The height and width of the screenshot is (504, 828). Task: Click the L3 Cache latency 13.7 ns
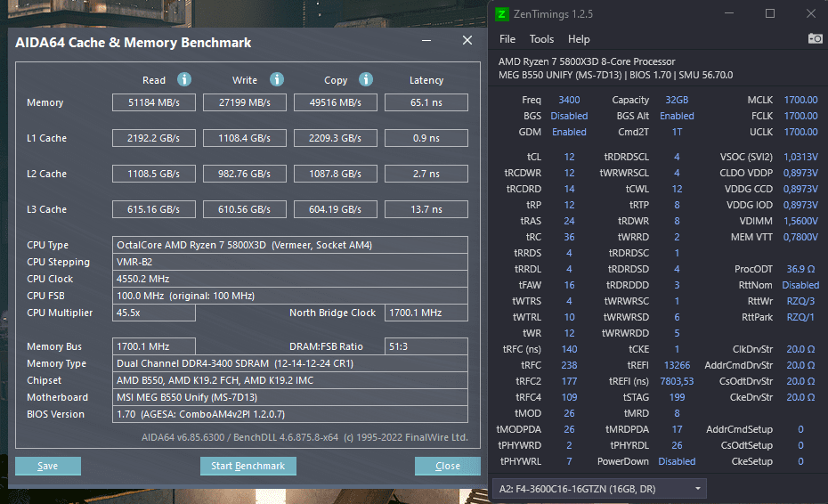click(x=426, y=209)
